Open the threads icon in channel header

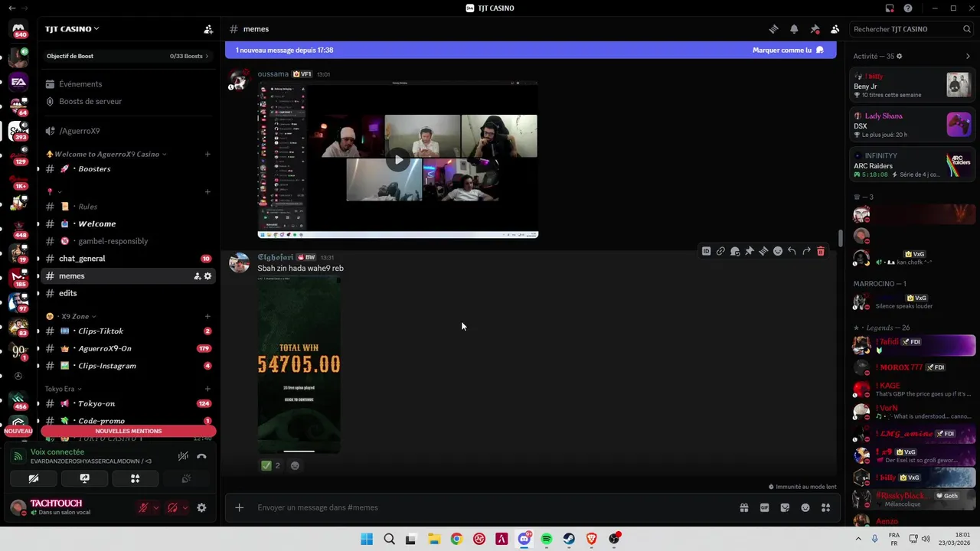[x=773, y=29]
